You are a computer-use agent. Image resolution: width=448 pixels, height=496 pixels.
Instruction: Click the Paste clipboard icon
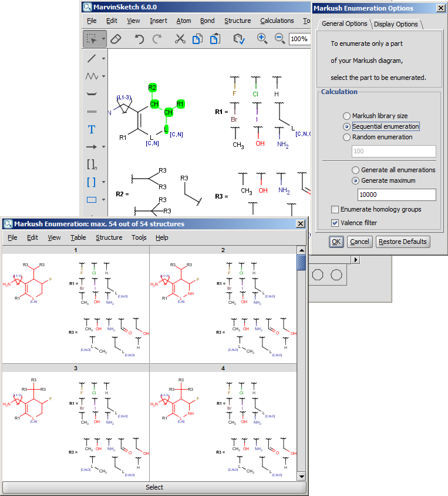[215, 39]
